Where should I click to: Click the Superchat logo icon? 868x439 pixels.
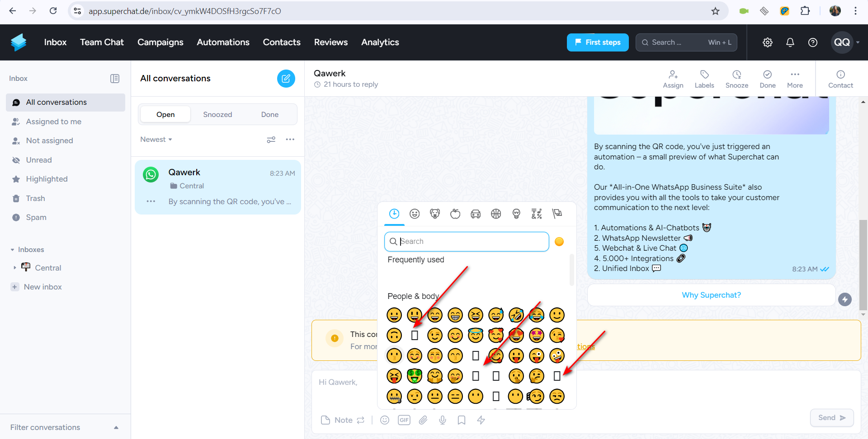(x=19, y=42)
